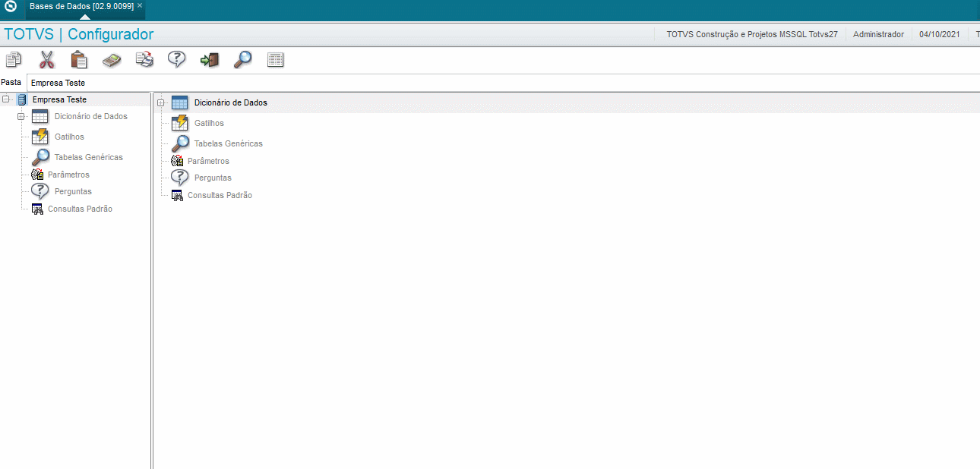
Task: Open Consultas Padrão in right panel
Action: tap(220, 195)
